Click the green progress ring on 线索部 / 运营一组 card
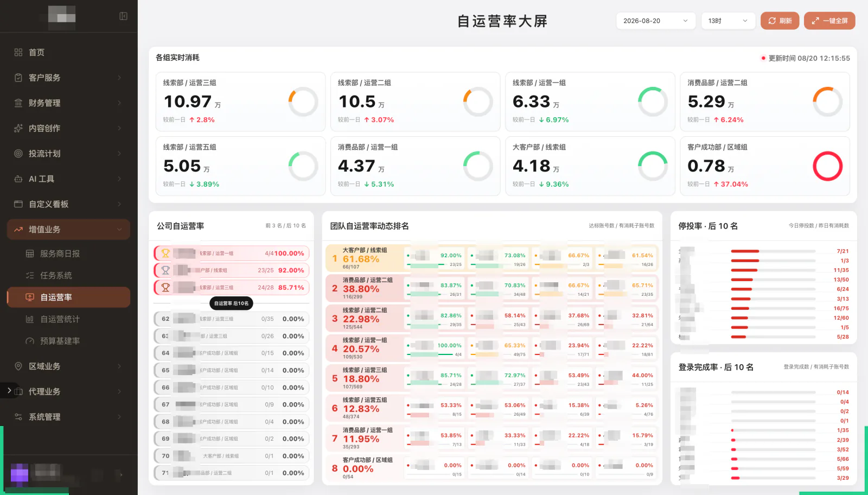Image resolution: width=868 pixels, height=495 pixels. click(653, 101)
